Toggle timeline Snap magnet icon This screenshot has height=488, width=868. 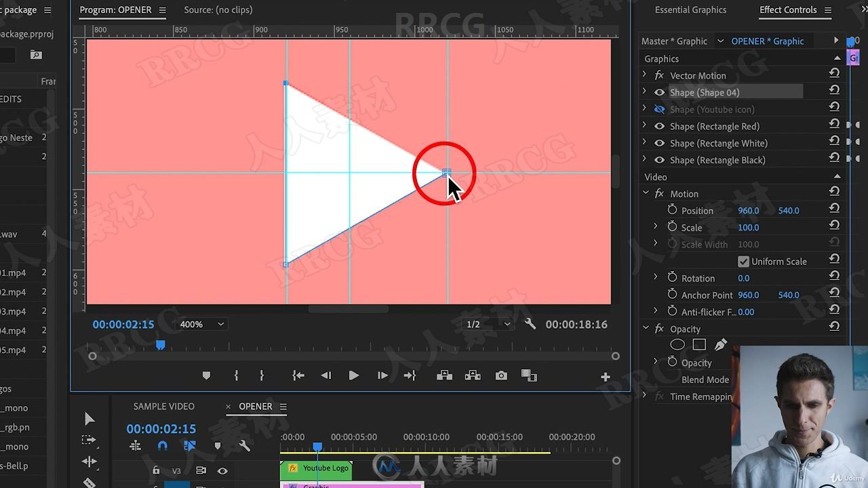pyautogui.click(x=162, y=446)
